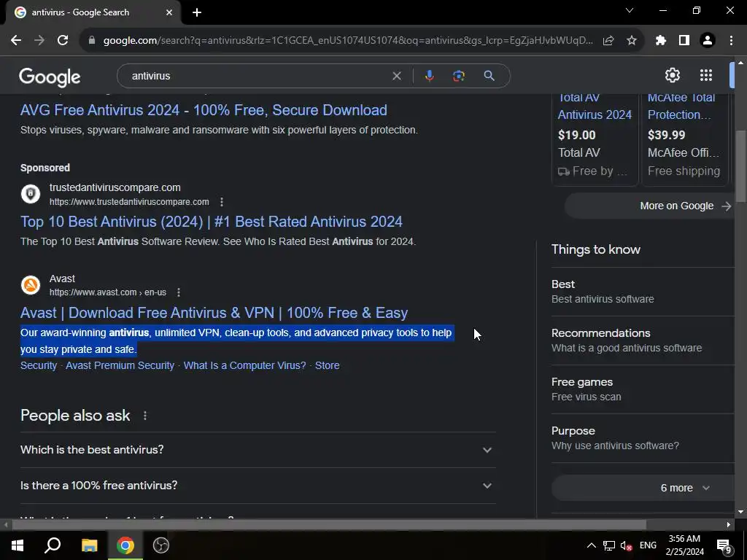Click the share page icon in address bar
747x560 pixels.
pyautogui.click(x=608, y=41)
